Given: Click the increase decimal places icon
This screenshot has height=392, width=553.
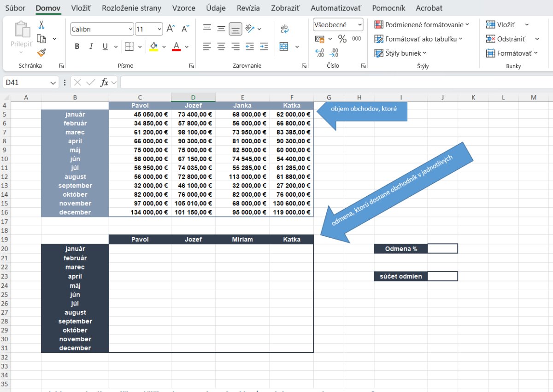Looking at the screenshot, I should [x=320, y=53].
